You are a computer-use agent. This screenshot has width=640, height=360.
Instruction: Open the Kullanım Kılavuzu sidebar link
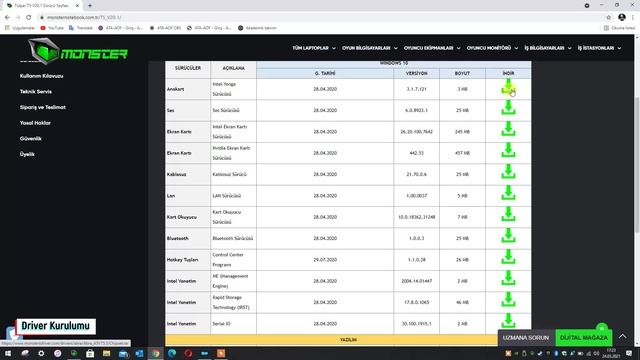41,76
